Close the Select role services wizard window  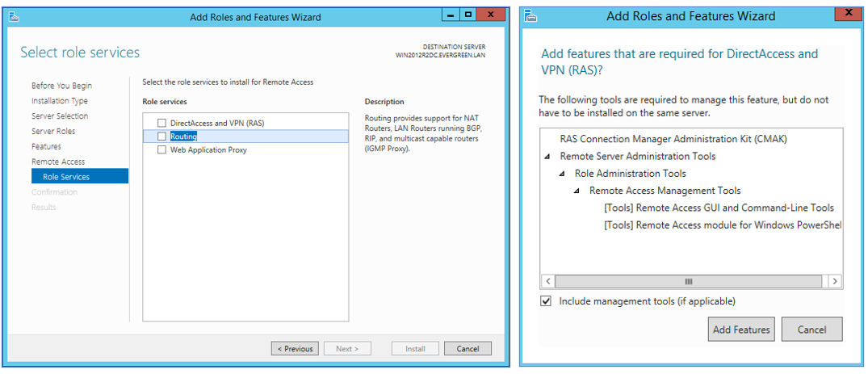[x=490, y=15]
